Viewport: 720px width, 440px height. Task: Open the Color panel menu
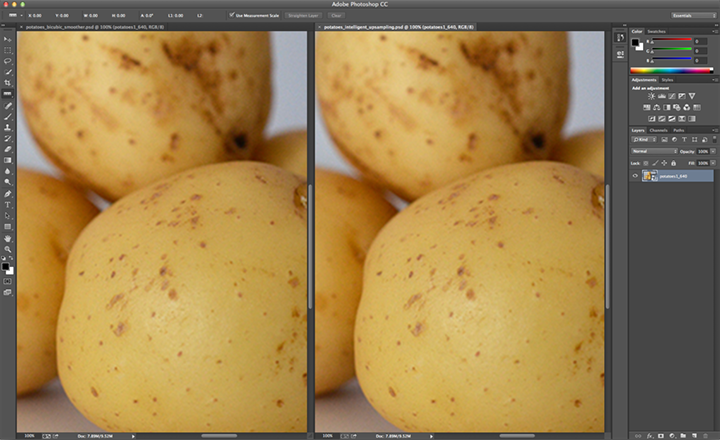coord(714,31)
